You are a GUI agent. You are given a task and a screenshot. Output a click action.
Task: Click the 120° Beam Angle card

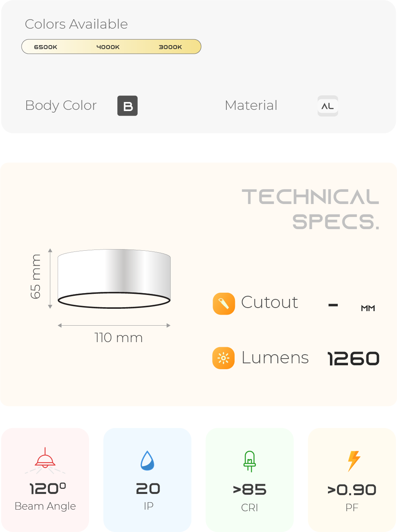tap(45, 480)
